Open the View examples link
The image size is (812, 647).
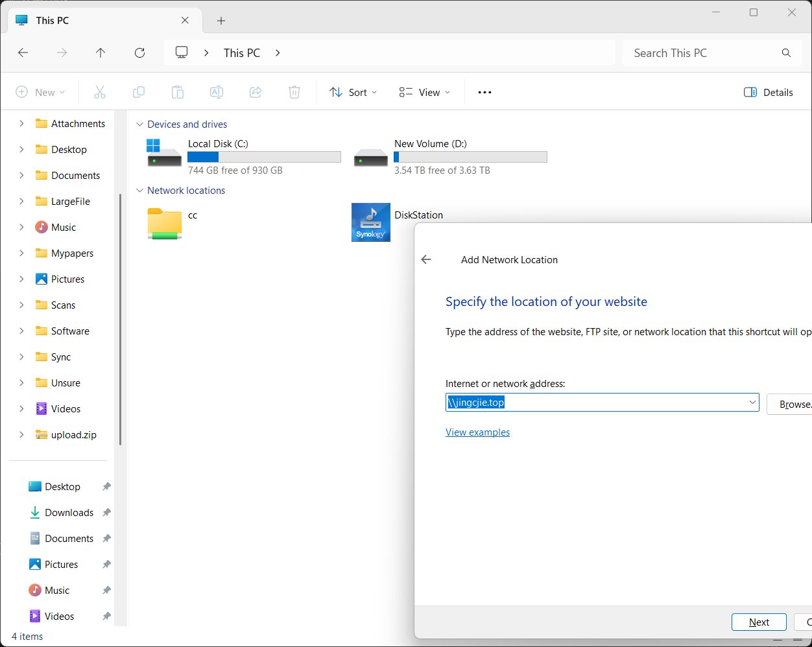click(x=477, y=432)
